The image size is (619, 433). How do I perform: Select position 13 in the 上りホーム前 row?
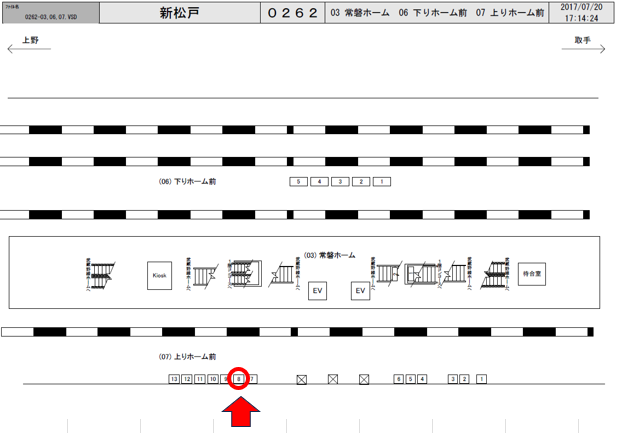pyautogui.click(x=174, y=379)
